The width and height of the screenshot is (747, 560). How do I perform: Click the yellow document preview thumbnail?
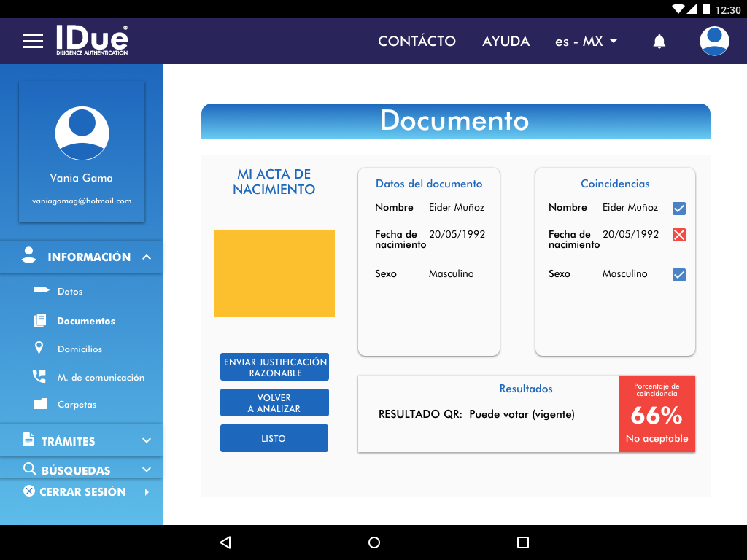point(274,273)
